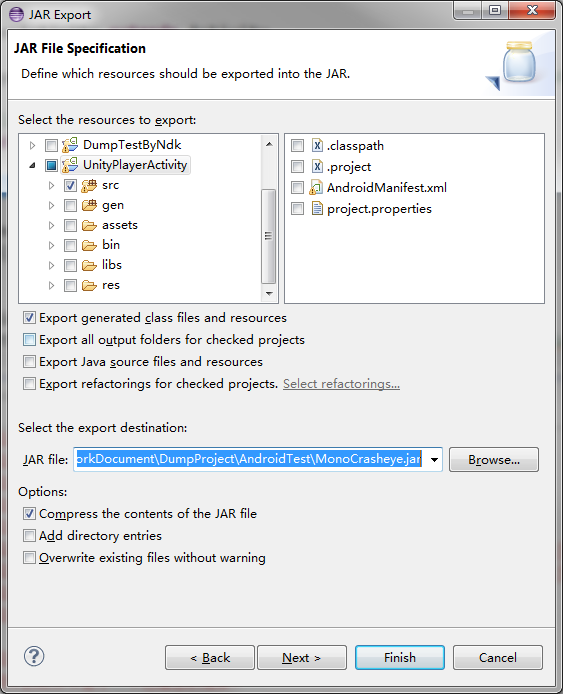The height and width of the screenshot is (694, 563).
Task: Open the Select refactorings link
Action: (x=341, y=384)
